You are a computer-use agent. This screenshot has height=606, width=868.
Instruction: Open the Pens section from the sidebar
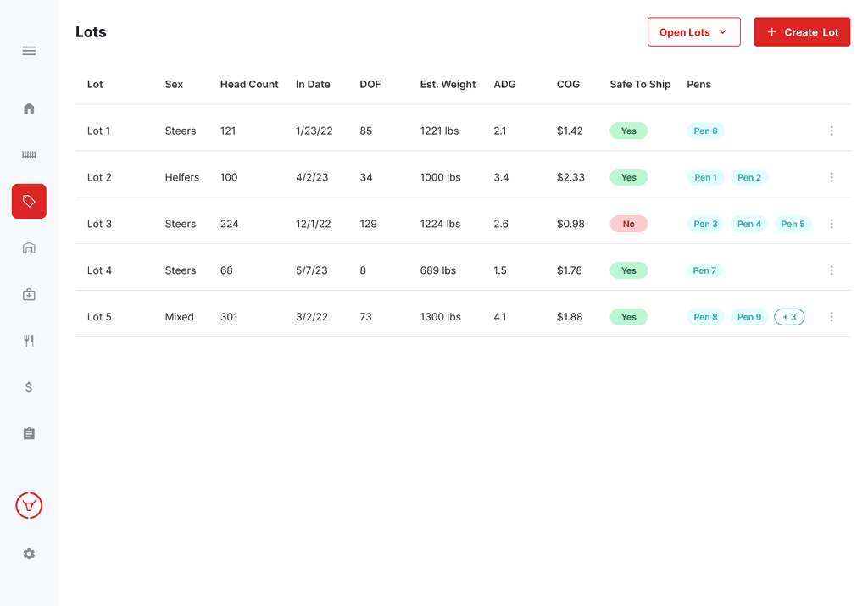click(x=29, y=155)
